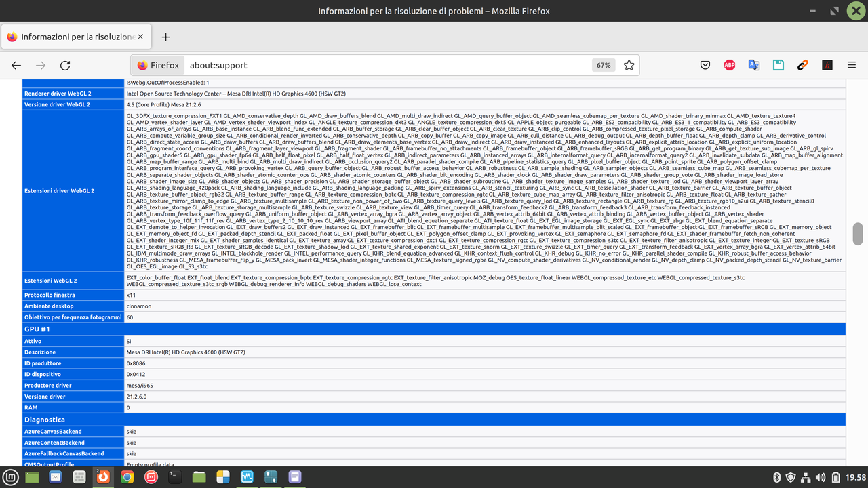Reload the about:support page
The height and width of the screenshot is (488, 868).
point(65,65)
